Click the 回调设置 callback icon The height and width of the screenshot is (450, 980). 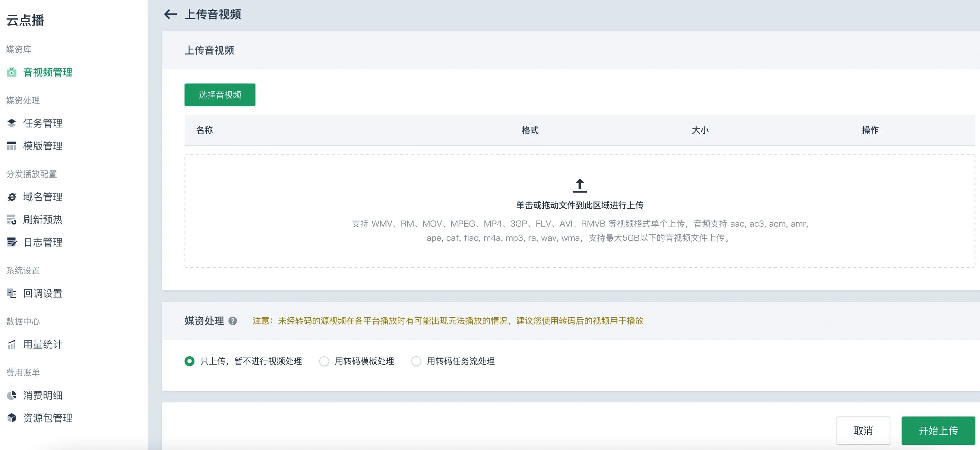[x=12, y=293]
